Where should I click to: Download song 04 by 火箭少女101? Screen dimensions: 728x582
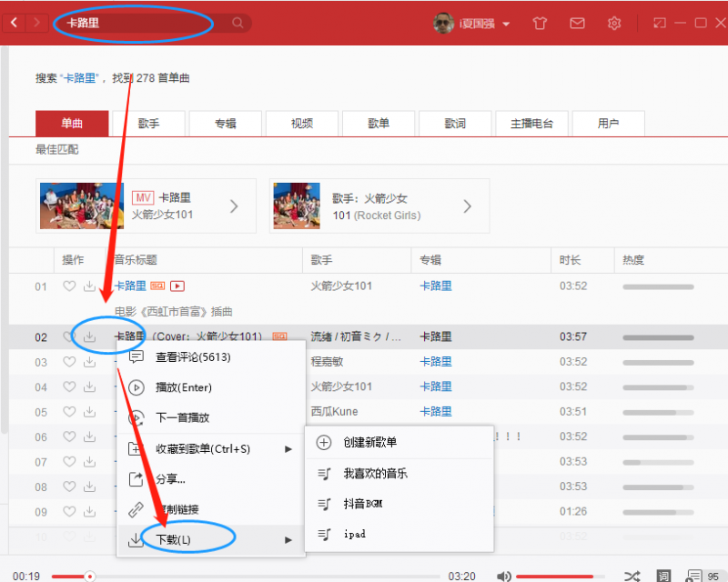89,386
